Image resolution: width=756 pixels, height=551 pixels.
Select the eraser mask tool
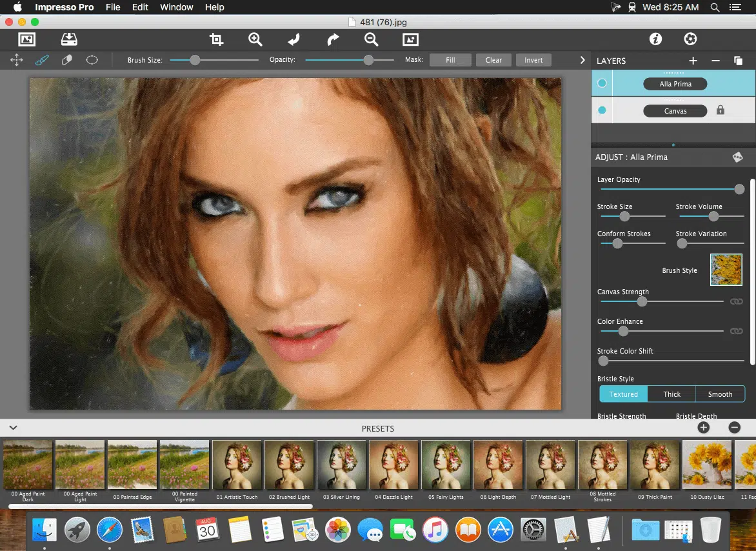[x=66, y=60]
